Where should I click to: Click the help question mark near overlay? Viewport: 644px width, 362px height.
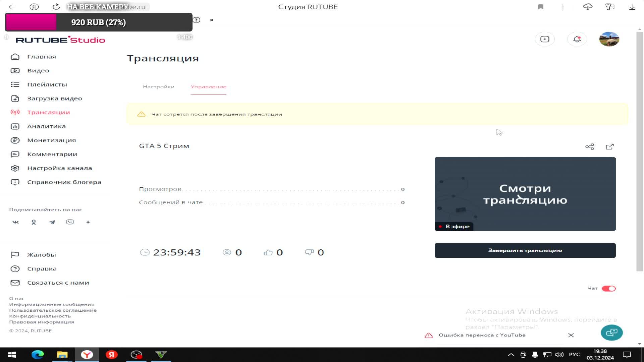197,20
